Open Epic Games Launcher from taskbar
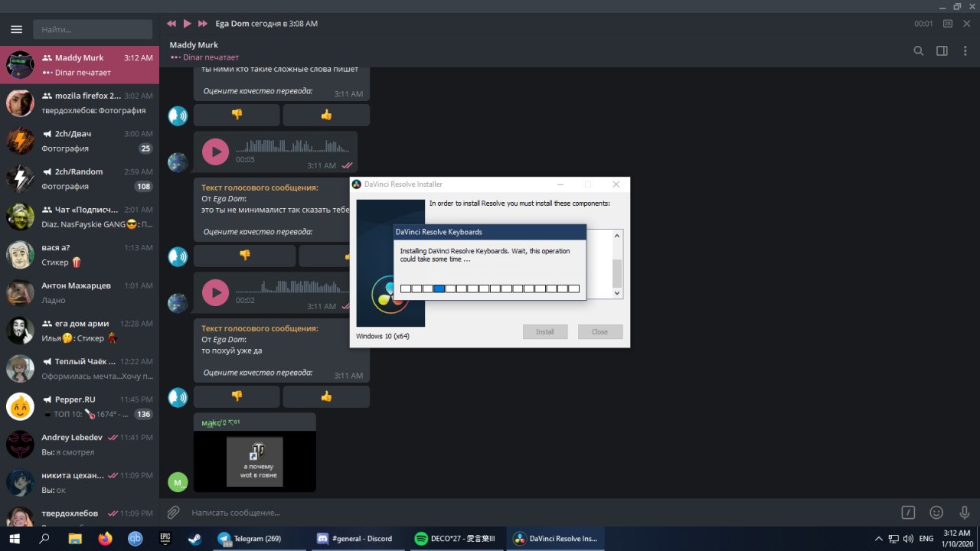This screenshot has height=551, width=980. coord(165,539)
